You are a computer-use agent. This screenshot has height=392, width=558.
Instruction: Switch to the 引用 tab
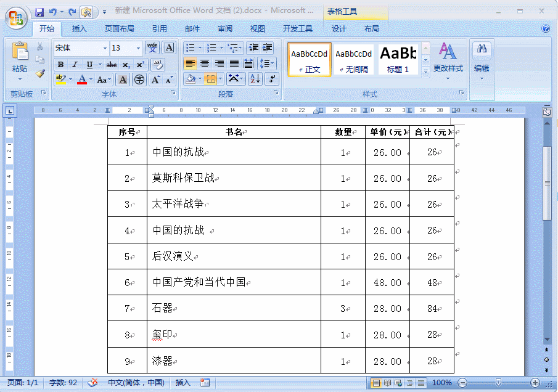[159, 29]
